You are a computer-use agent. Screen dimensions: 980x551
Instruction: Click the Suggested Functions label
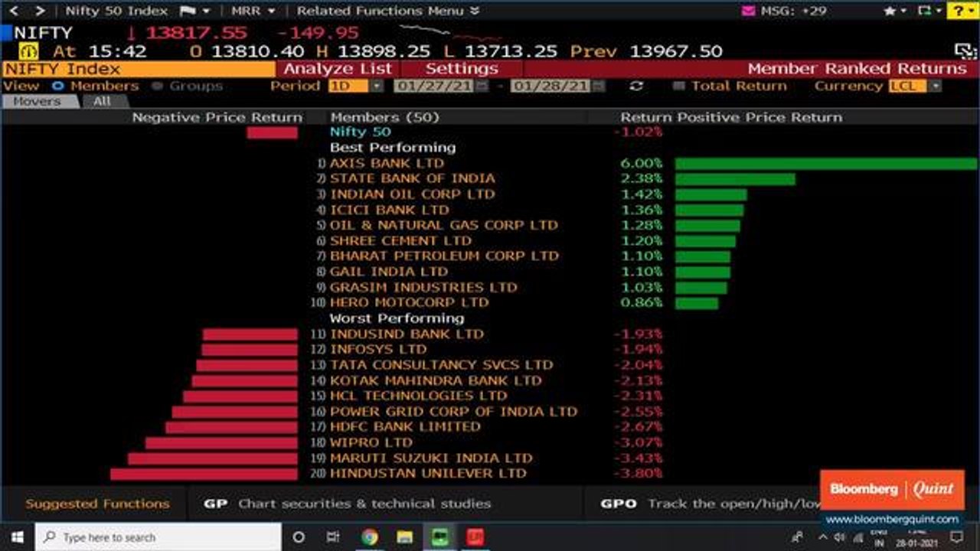point(97,504)
